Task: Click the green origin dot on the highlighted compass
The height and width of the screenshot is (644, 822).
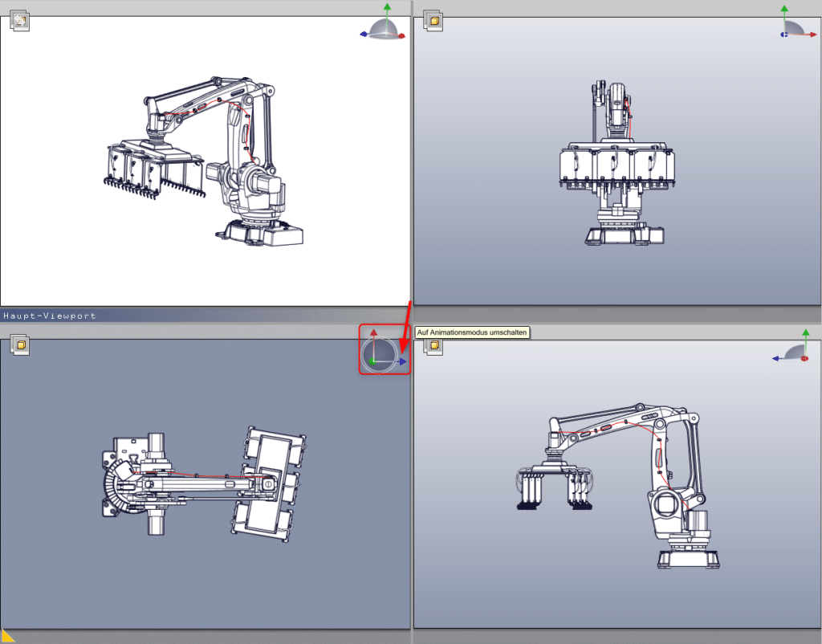Action: coord(374,363)
